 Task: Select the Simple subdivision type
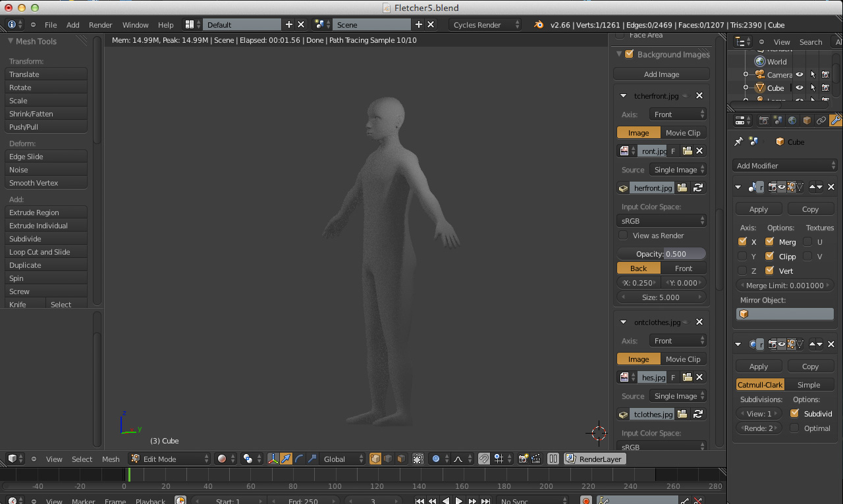809,385
